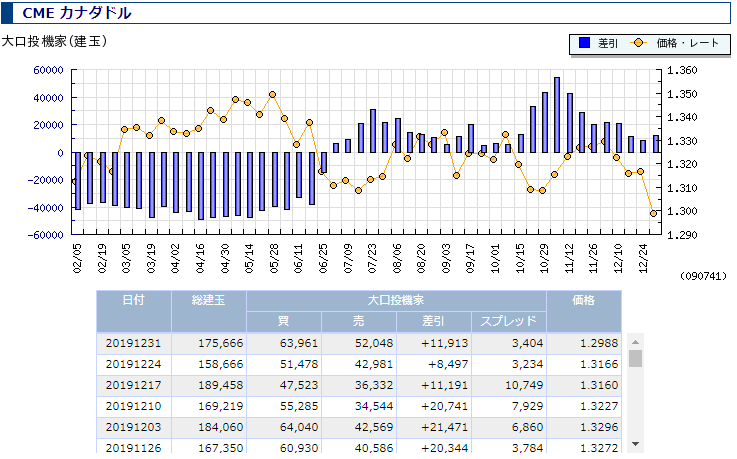Click the 価格 column header

(584, 311)
